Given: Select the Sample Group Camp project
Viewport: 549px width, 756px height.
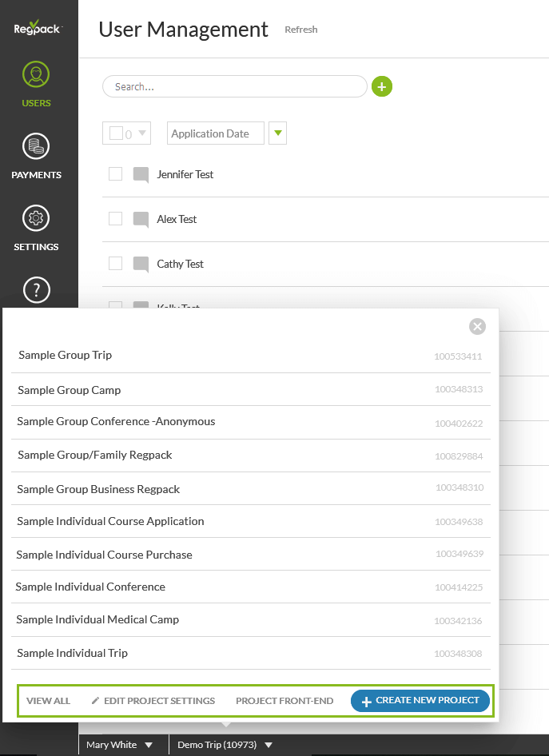Looking at the screenshot, I should (70, 390).
